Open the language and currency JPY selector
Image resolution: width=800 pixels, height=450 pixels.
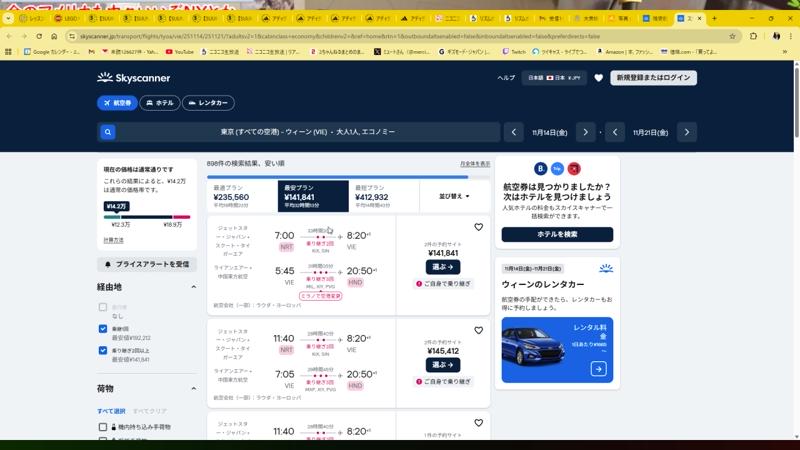tap(554, 78)
